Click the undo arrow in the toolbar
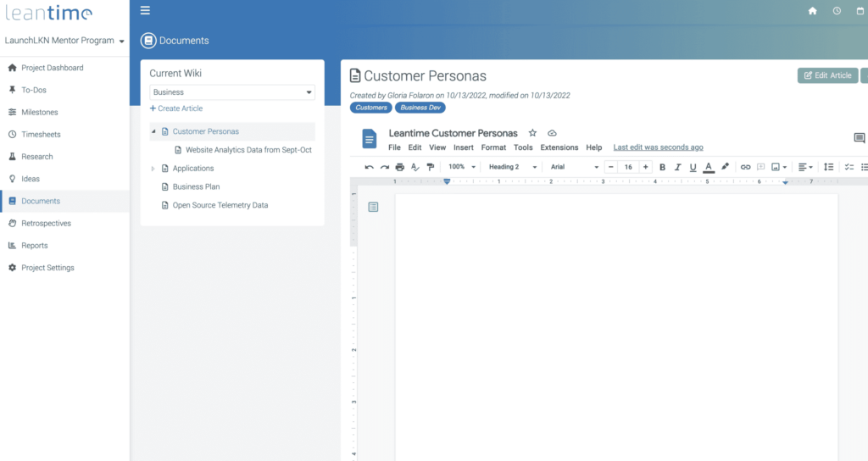 click(x=369, y=167)
